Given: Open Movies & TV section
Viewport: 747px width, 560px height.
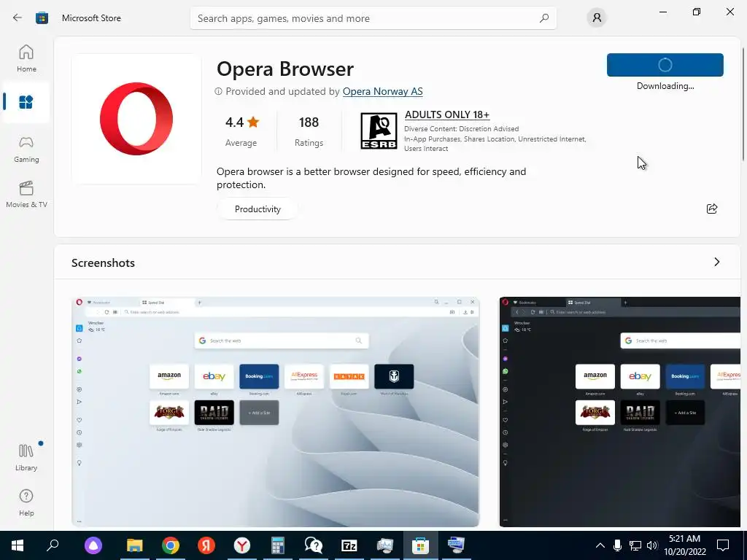Looking at the screenshot, I should [x=26, y=195].
